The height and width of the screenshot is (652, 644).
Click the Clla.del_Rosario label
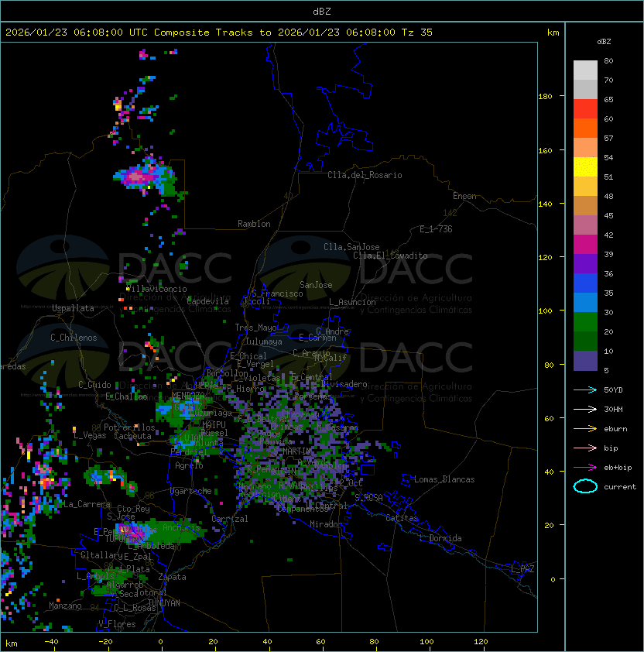point(365,175)
